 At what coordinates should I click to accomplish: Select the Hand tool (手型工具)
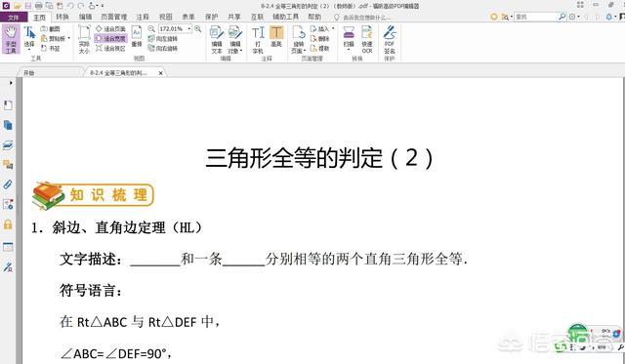(11, 39)
